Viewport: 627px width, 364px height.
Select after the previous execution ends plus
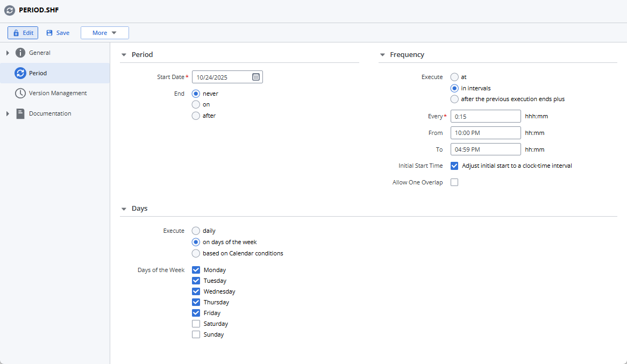(454, 99)
